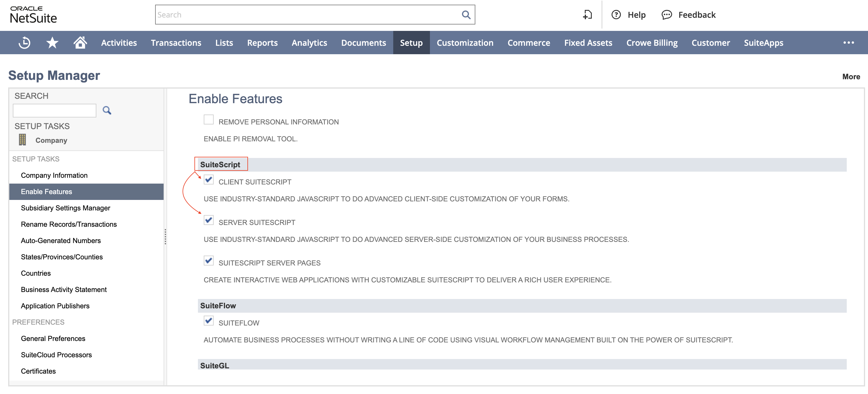Click the Feedback speech bubble icon
The height and width of the screenshot is (394, 868).
click(667, 15)
